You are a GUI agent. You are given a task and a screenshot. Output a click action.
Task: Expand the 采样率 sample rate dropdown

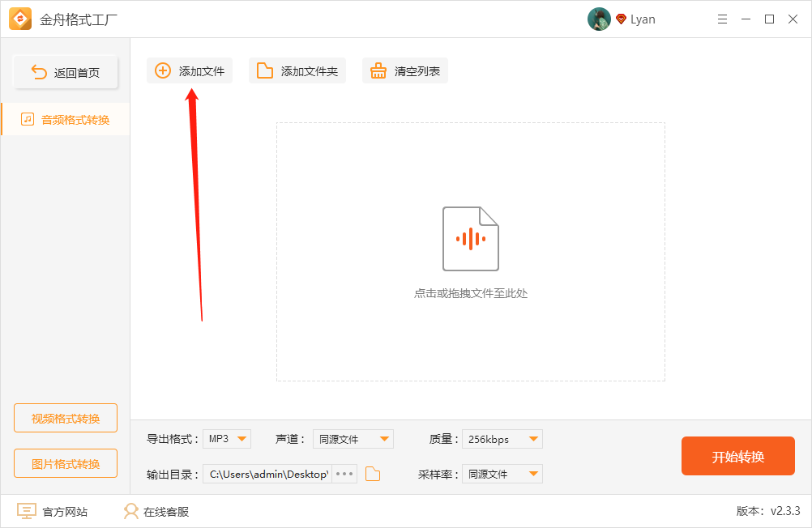coord(502,474)
